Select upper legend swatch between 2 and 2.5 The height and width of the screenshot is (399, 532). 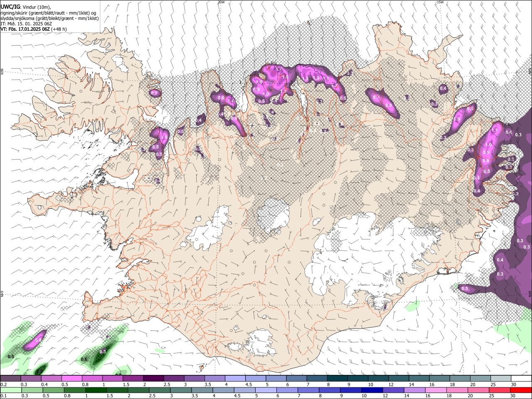153,379
